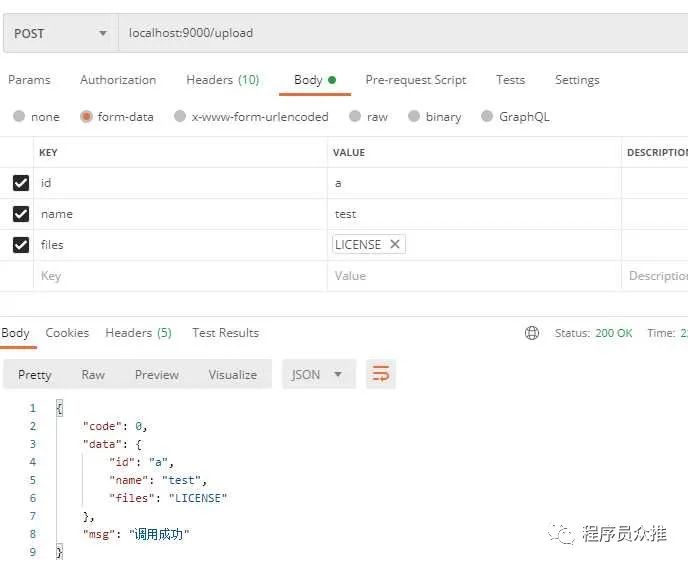Switch response view to Preview
The width and height of the screenshot is (688, 564).
click(157, 375)
